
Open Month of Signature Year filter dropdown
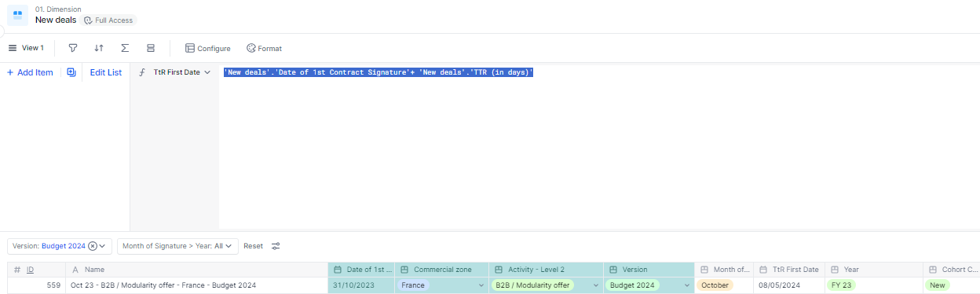click(177, 246)
